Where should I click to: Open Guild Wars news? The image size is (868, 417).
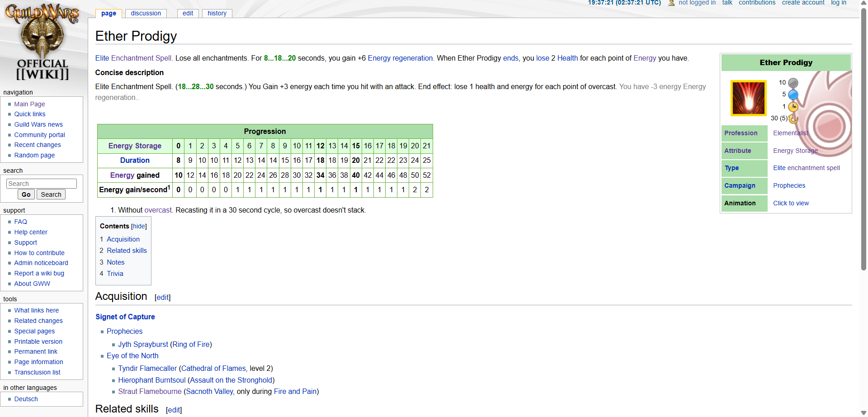38,124
